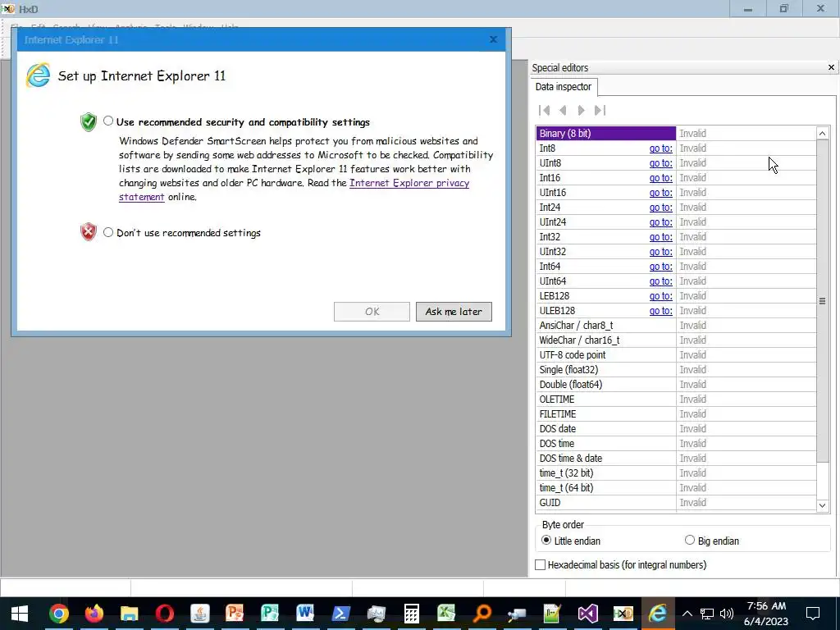Go to previous byte in Data inspector
This screenshot has width=840, height=630.
pyautogui.click(x=563, y=111)
